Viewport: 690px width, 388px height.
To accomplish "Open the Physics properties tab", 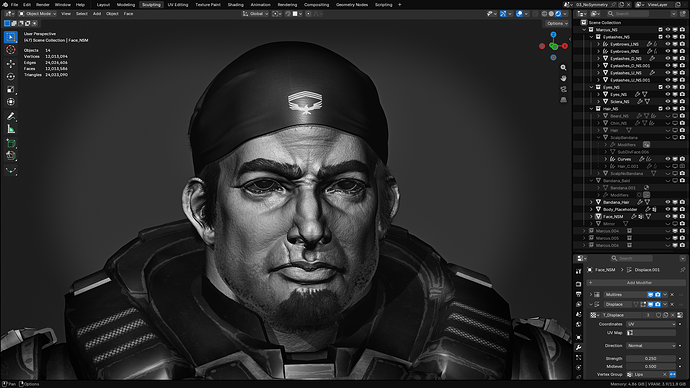I will click(x=579, y=368).
